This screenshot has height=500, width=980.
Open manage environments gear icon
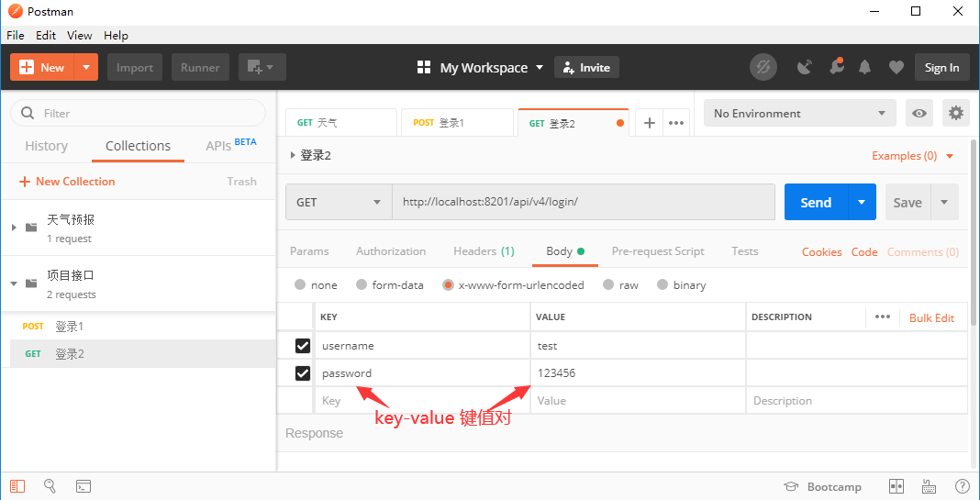955,113
